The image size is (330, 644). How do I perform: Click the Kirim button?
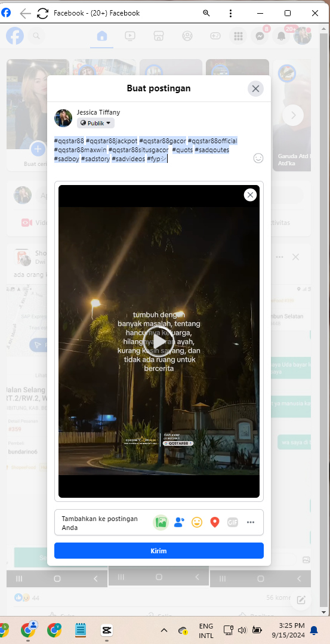point(159,551)
